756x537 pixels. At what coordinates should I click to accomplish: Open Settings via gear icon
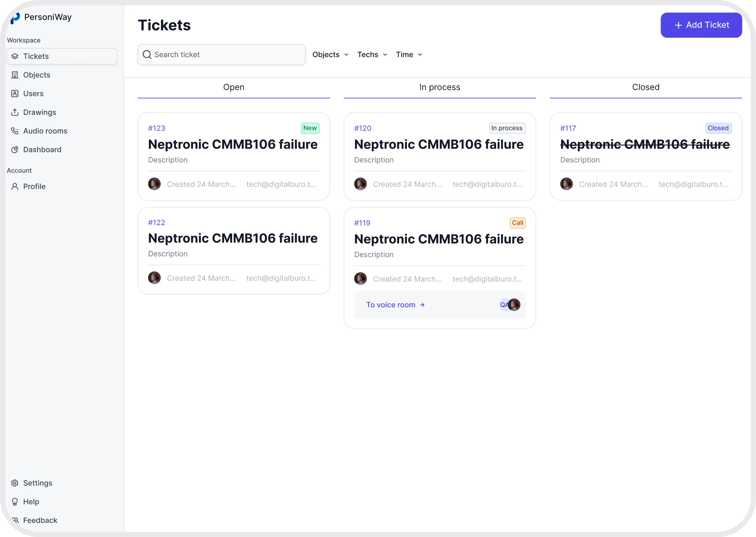pyautogui.click(x=14, y=483)
